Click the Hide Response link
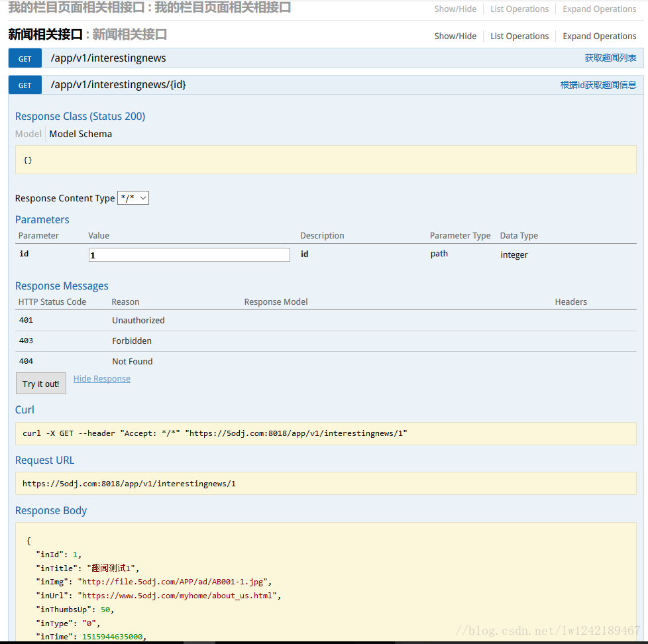 click(101, 378)
